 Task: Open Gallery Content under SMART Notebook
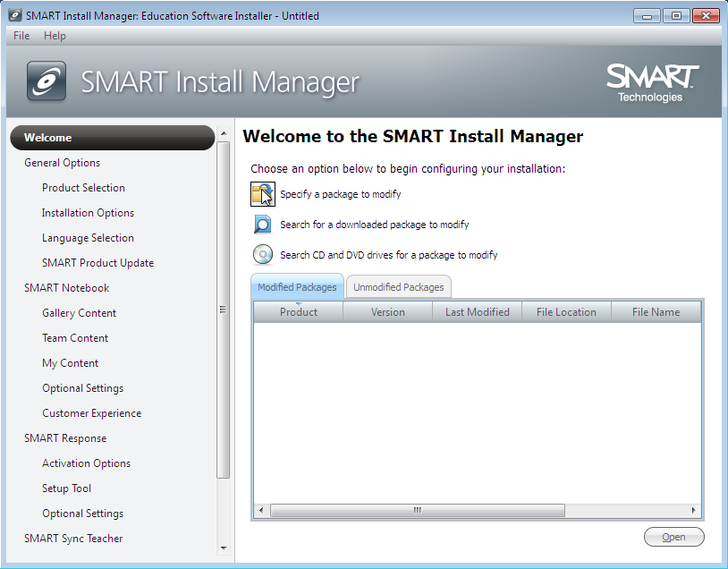tap(79, 313)
